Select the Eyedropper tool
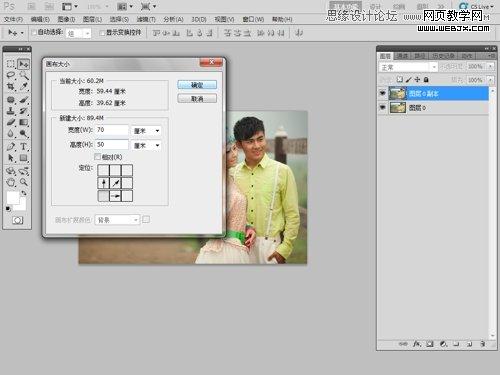 (23, 87)
